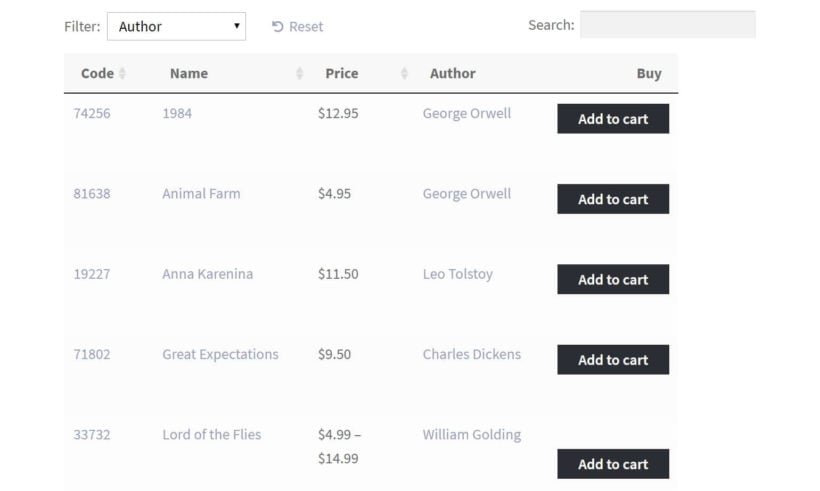The width and height of the screenshot is (820, 491).
Task: Click the Buy column header
Action: (649, 73)
